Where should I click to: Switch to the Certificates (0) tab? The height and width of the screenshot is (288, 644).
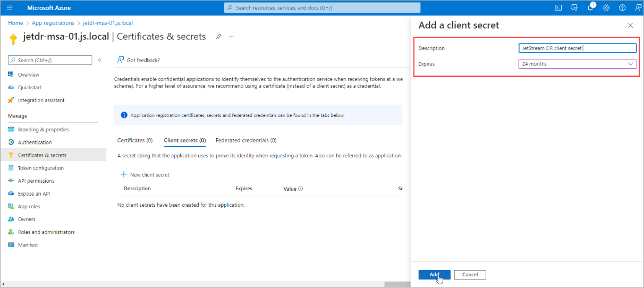click(x=135, y=140)
